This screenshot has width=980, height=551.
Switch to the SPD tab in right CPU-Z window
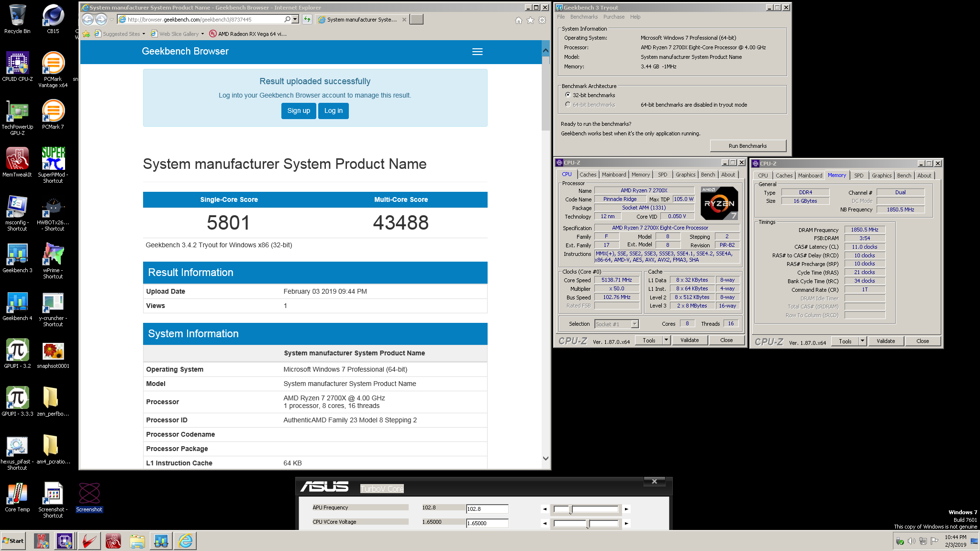click(x=859, y=176)
